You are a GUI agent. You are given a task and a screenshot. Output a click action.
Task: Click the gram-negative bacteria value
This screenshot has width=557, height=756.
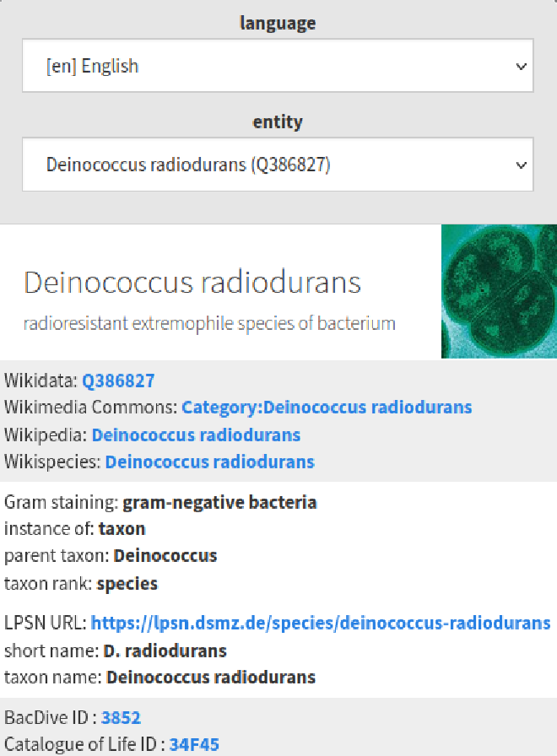(219, 503)
